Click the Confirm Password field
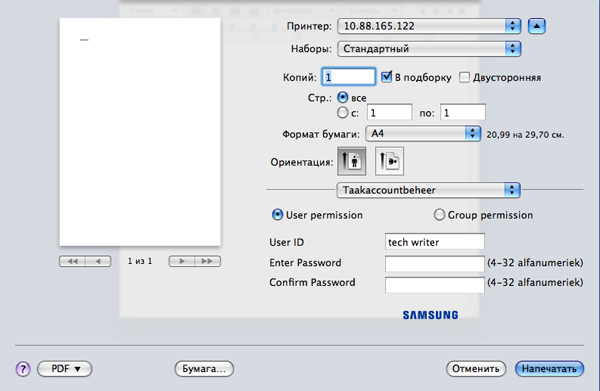Screen dimensions: 600x391 click(x=435, y=285)
